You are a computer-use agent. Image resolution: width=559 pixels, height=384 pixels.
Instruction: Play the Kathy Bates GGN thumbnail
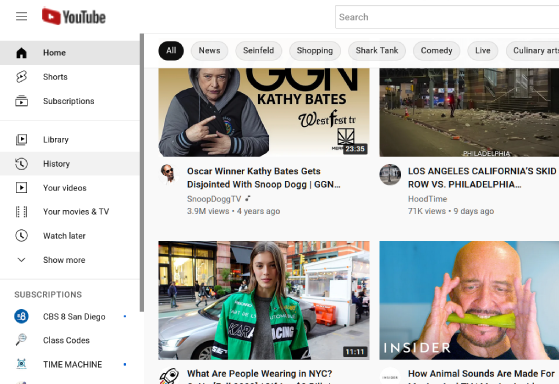(x=264, y=112)
